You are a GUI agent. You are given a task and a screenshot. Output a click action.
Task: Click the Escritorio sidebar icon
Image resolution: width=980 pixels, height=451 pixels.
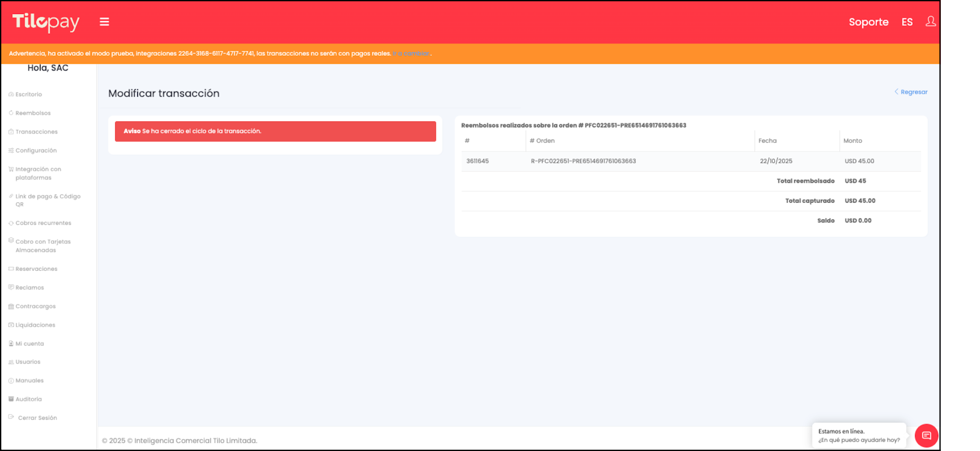pos(11,94)
